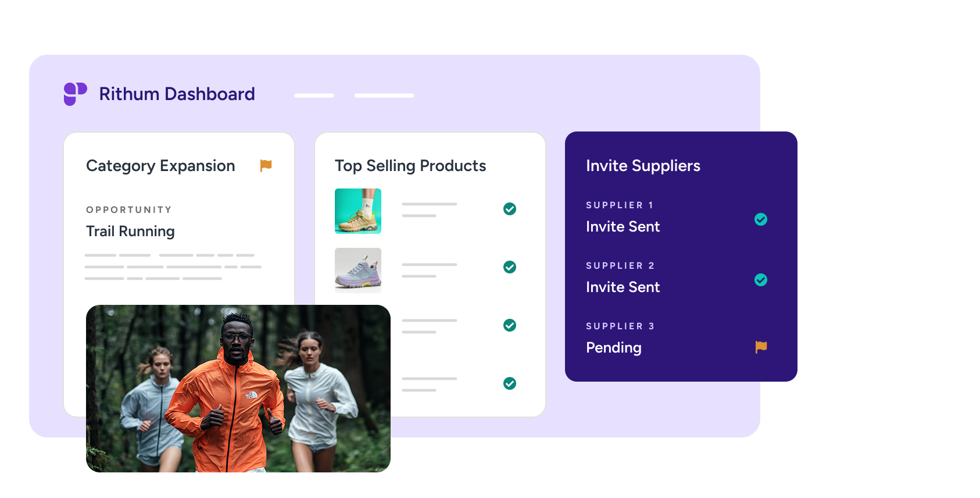Open the Trail Running opportunity
980x498 pixels.
[x=130, y=232]
